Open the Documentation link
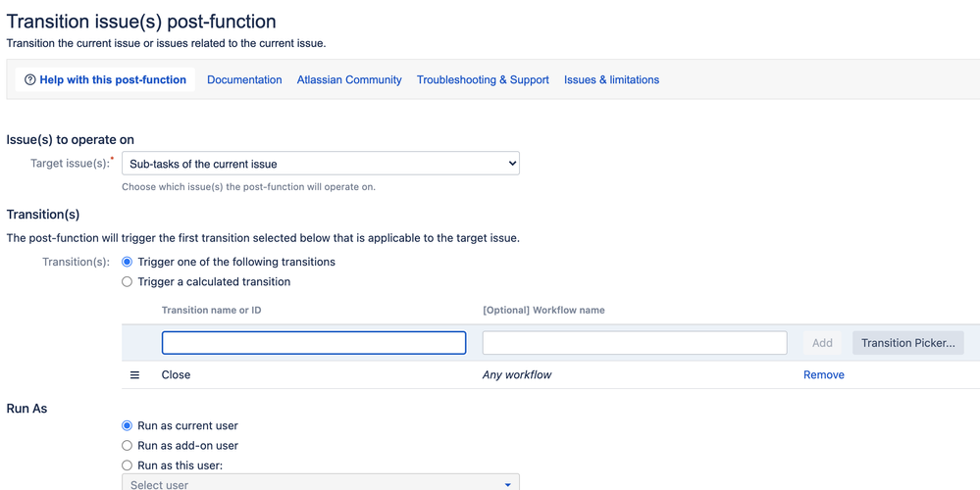The height and width of the screenshot is (490, 980). (244, 80)
